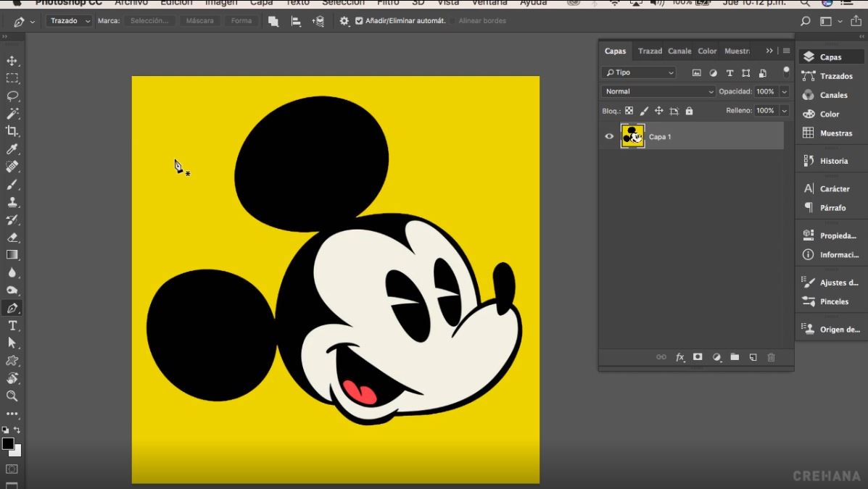The height and width of the screenshot is (489, 868).
Task: Select the Clone Stamp tool
Action: click(x=12, y=202)
